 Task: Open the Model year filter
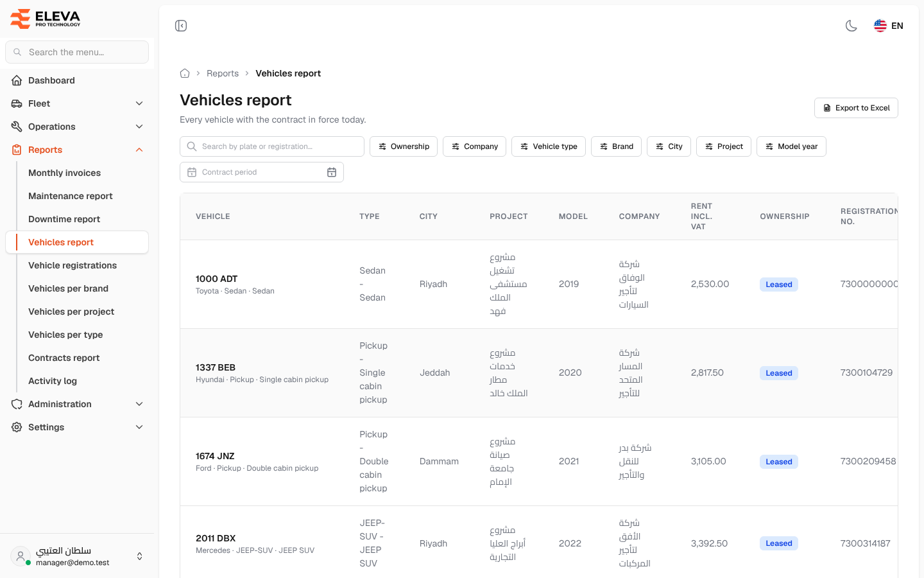(x=791, y=146)
